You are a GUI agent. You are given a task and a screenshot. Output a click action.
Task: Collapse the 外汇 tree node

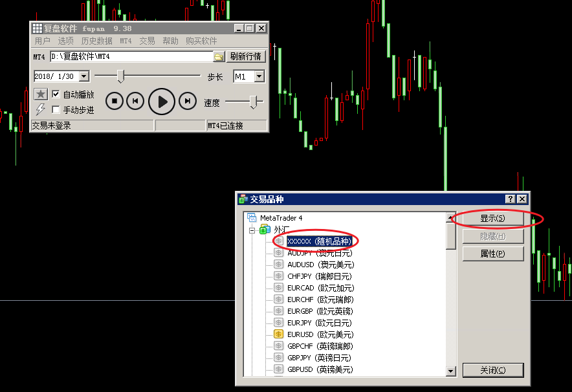[x=252, y=230]
